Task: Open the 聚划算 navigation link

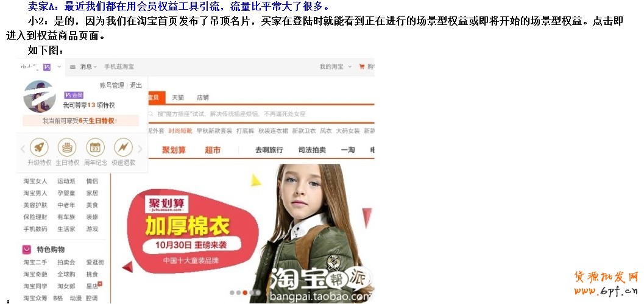Action: pos(174,150)
